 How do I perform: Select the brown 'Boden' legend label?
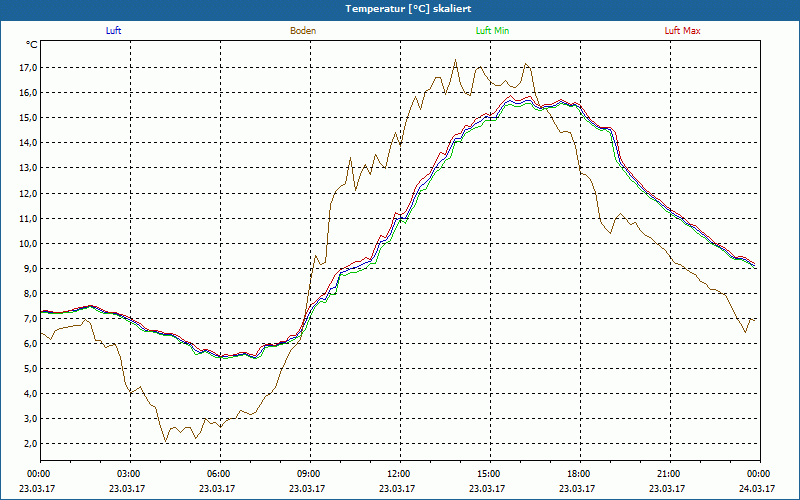303,31
